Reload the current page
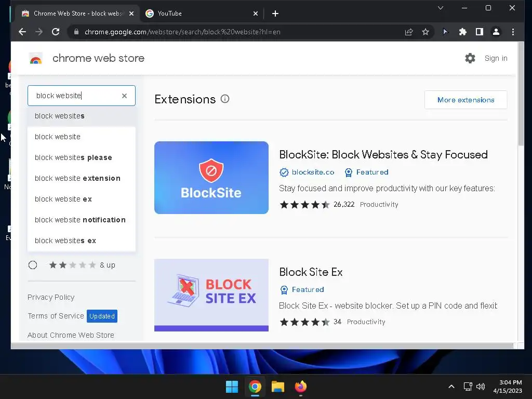 coord(56,32)
